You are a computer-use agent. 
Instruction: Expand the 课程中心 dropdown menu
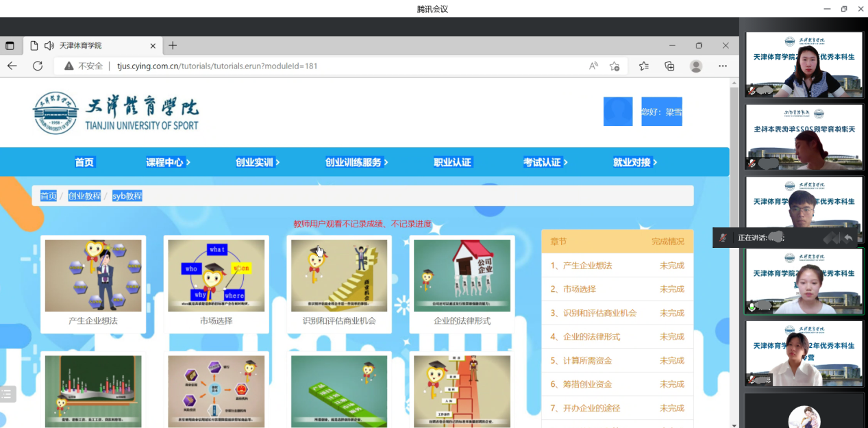[168, 162]
